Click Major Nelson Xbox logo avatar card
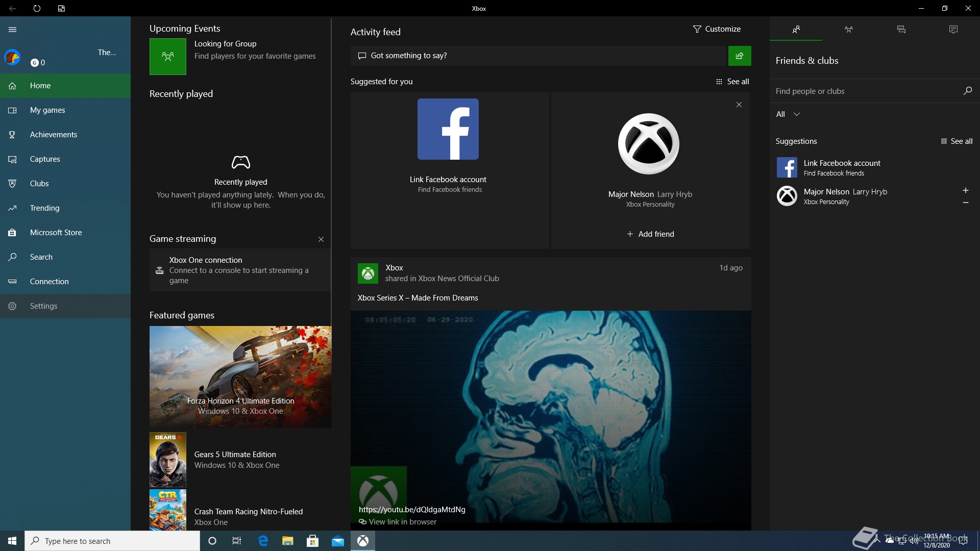This screenshot has height=551, width=980. click(x=649, y=144)
